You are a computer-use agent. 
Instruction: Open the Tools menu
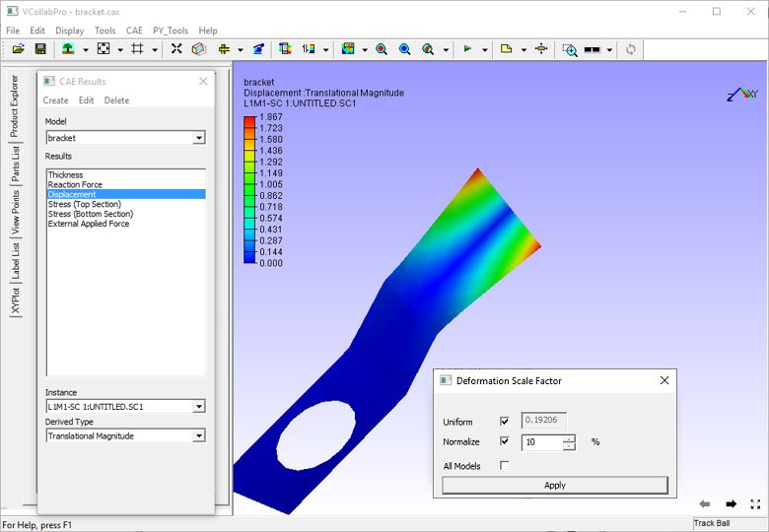tap(105, 31)
